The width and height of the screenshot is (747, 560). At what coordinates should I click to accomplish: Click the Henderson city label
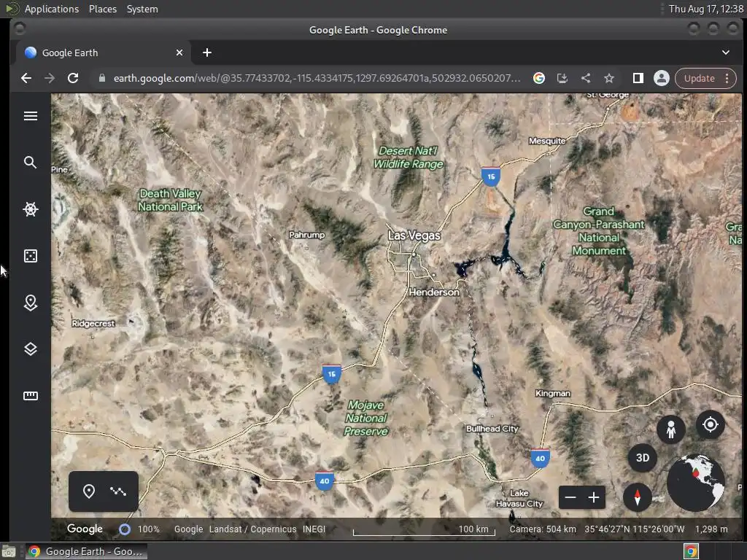point(434,292)
